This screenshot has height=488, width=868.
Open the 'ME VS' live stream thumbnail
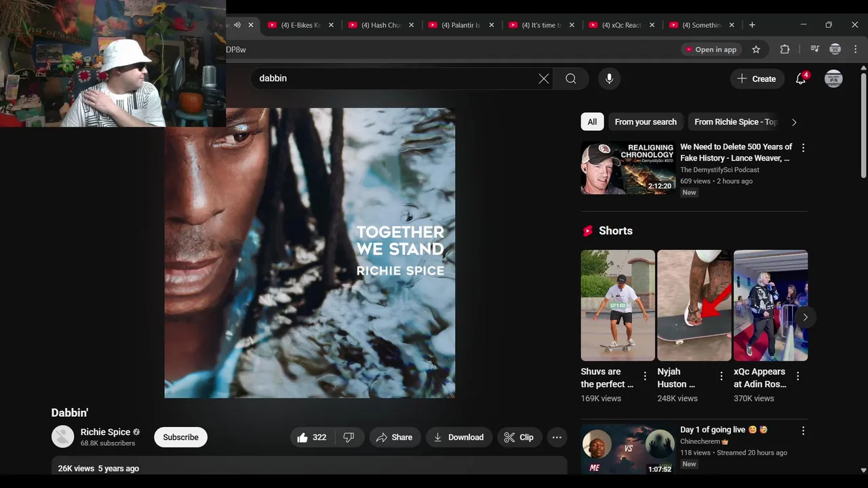(x=628, y=449)
